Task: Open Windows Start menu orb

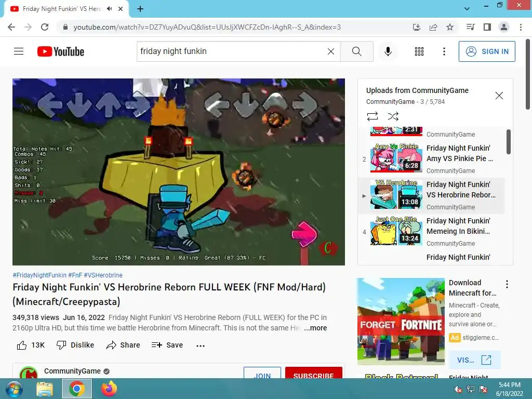Action: pyautogui.click(x=14, y=389)
